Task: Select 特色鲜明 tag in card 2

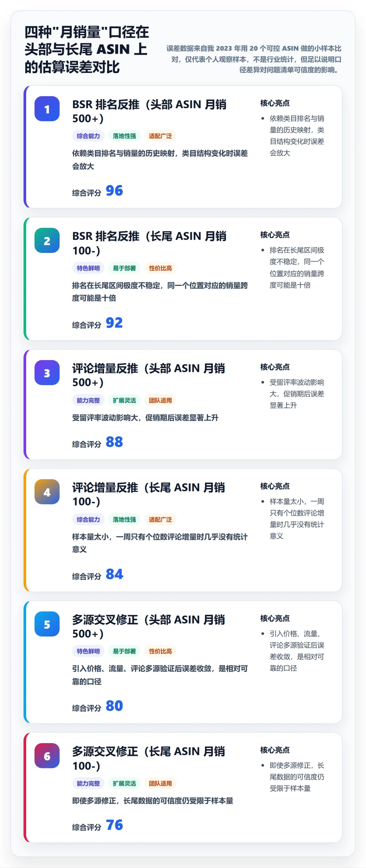Action: [88, 268]
